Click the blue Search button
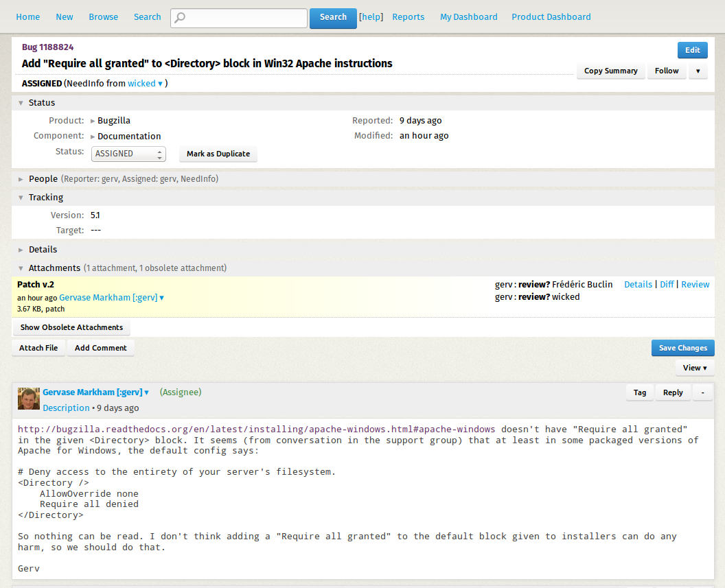725x588 pixels. 333,18
